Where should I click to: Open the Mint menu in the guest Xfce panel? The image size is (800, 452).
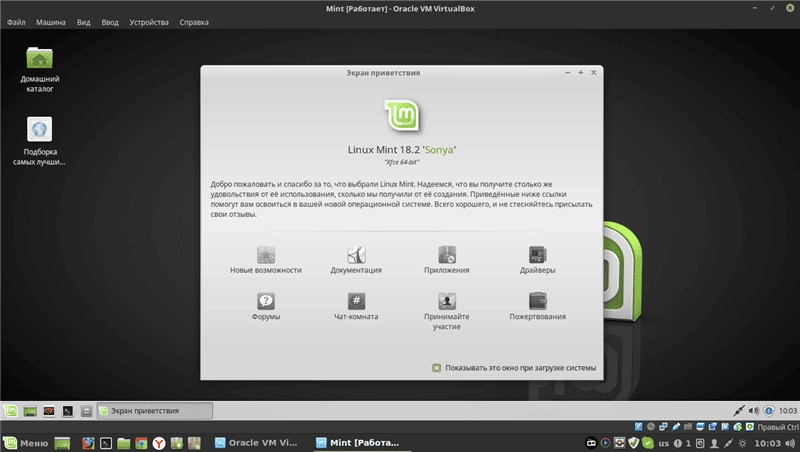tap(11, 411)
